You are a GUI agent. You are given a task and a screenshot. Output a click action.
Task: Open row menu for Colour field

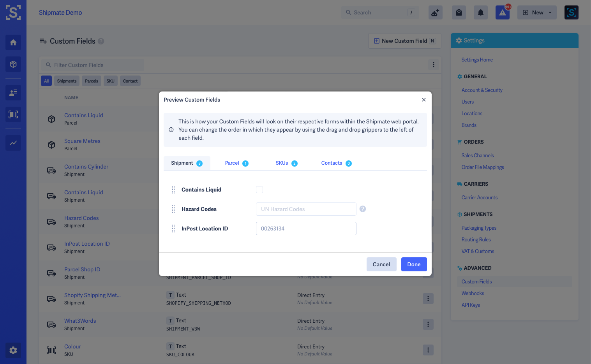(428, 350)
